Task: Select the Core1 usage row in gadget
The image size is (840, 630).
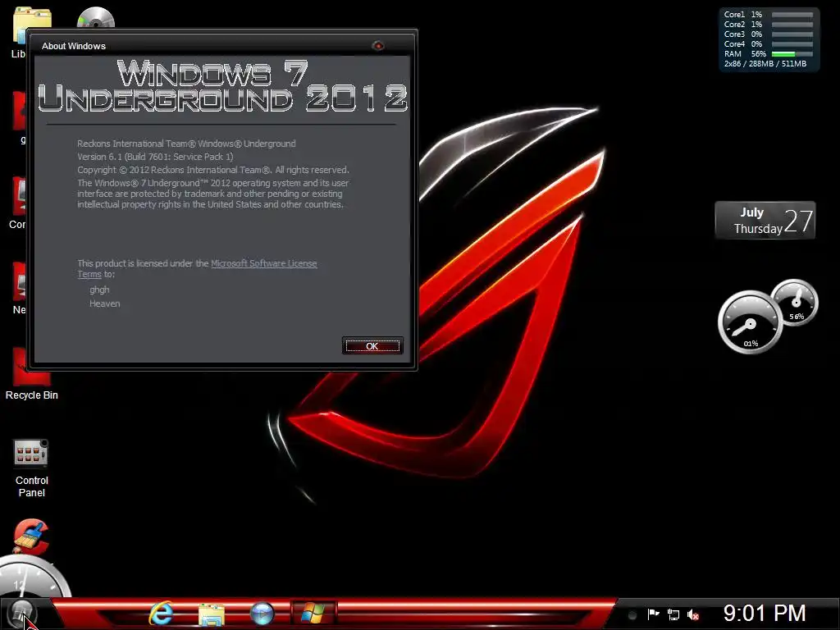Action: [x=768, y=15]
